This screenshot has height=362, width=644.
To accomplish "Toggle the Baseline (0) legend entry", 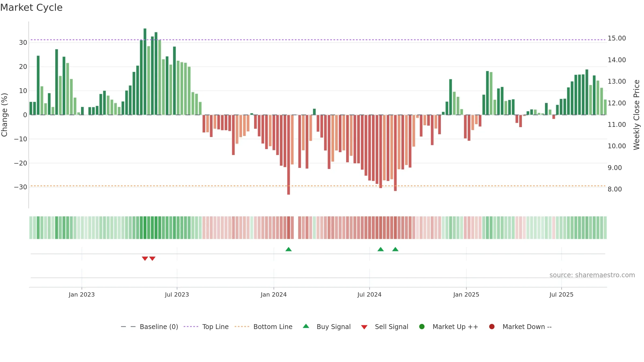I will pyautogui.click(x=149, y=327).
